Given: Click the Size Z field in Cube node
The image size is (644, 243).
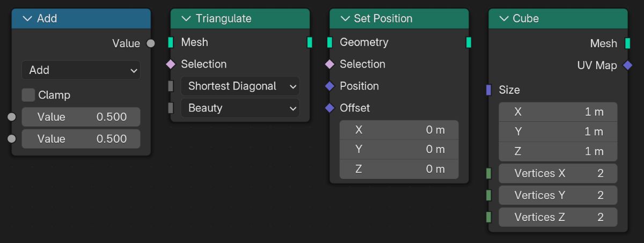Looking at the screenshot, I should (x=558, y=152).
